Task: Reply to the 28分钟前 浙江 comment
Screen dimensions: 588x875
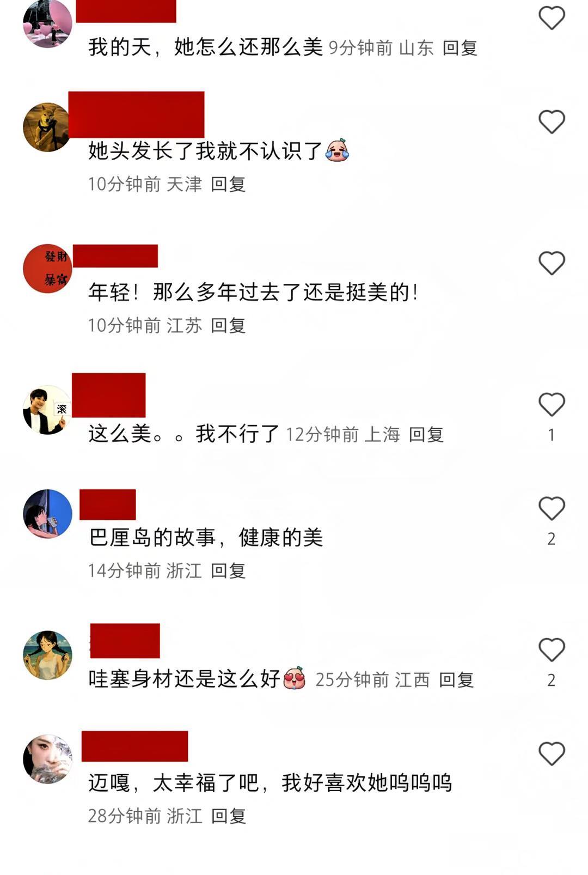Action: pos(228,816)
